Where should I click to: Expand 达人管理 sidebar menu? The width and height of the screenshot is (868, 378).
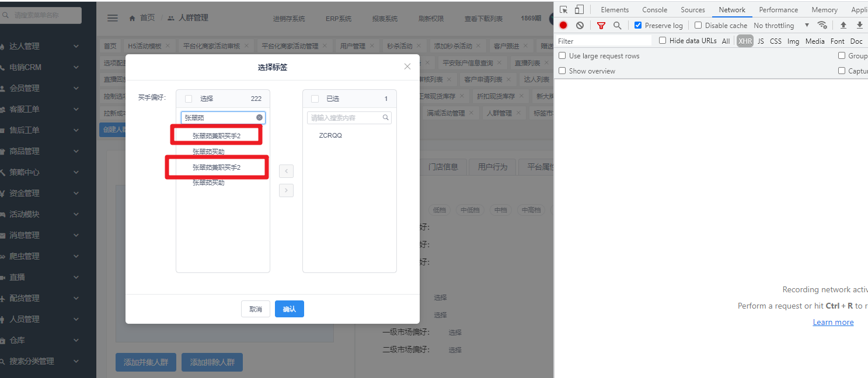[x=48, y=46]
